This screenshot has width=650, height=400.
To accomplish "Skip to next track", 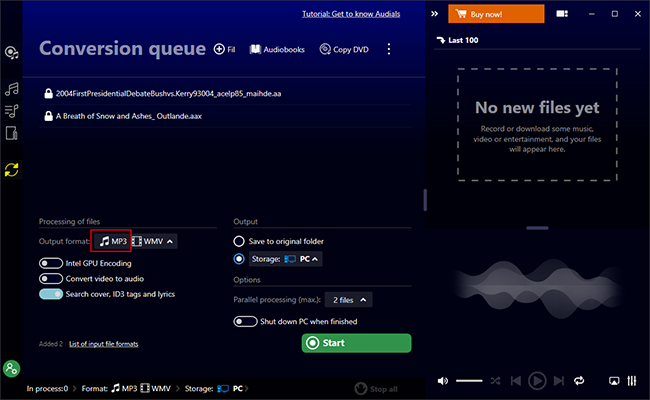I will pyautogui.click(x=559, y=381).
